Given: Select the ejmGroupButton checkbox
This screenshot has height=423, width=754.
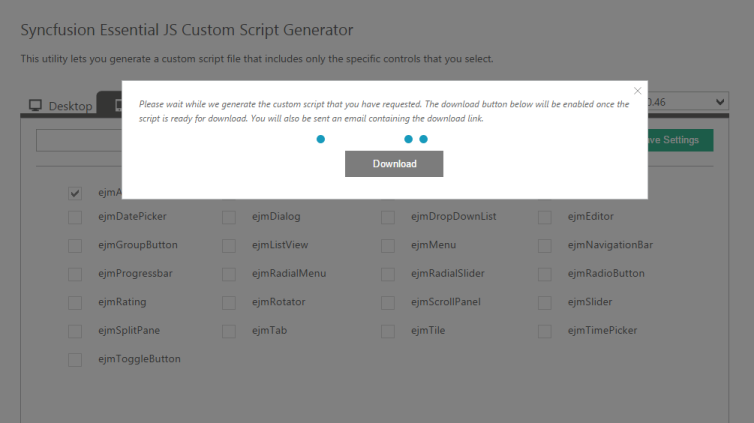Looking at the screenshot, I should coord(75,246).
